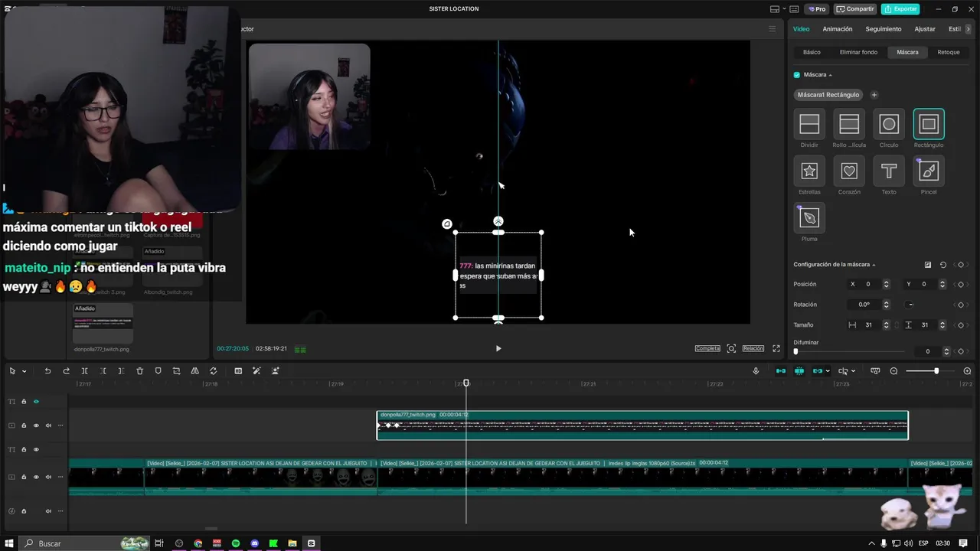
Task: Click the mirror flip icon
Action: 194,371
